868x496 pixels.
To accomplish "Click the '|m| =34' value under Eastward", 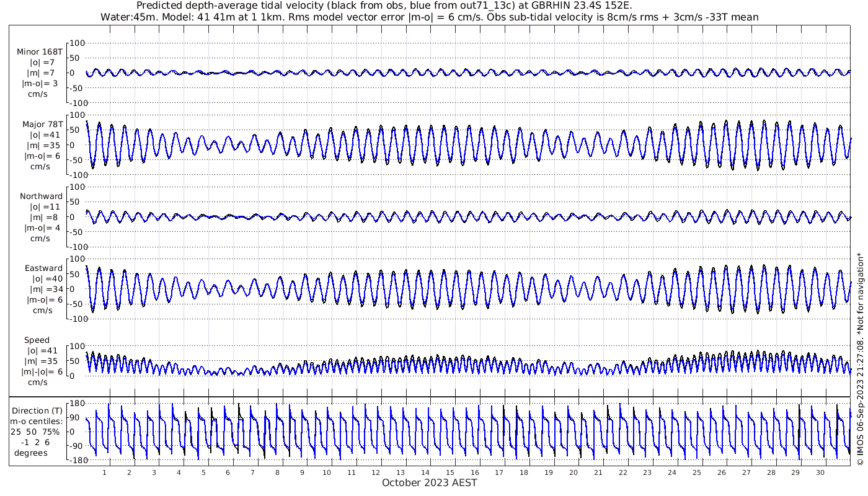I will [45, 289].
